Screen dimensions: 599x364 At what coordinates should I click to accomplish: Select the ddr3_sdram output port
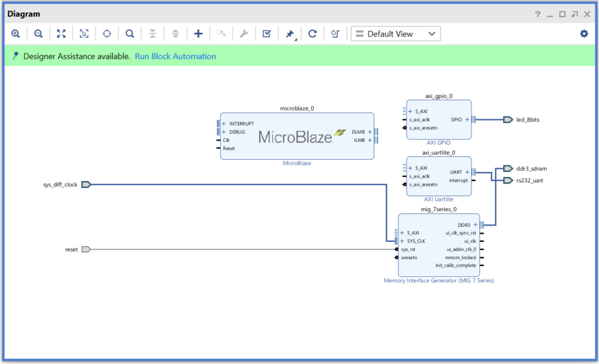click(x=508, y=169)
